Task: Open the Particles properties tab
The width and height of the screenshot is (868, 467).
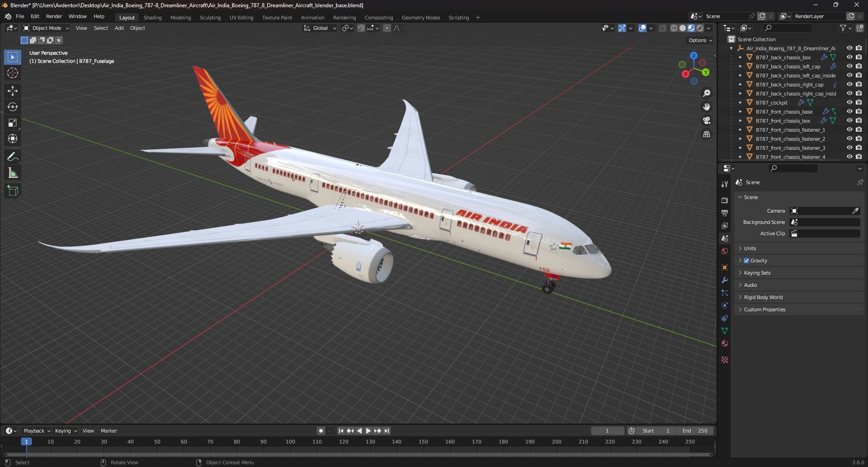Action: 725,293
